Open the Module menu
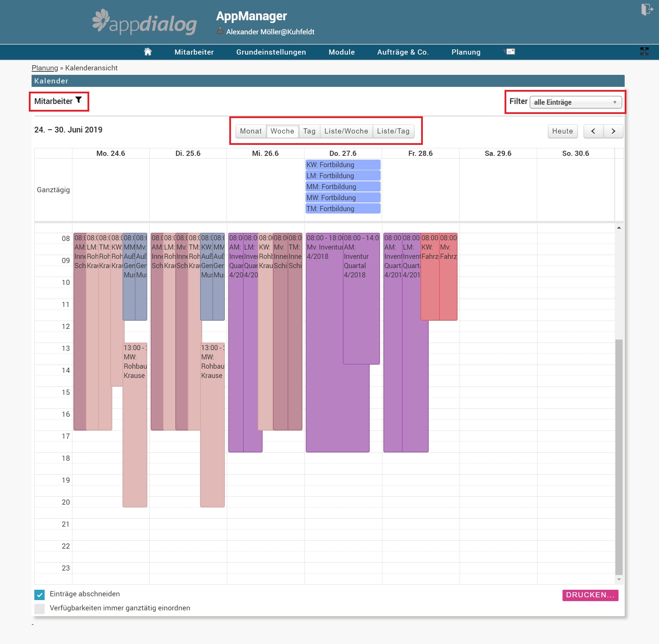Viewport: 659px width, 644px height. (x=342, y=52)
